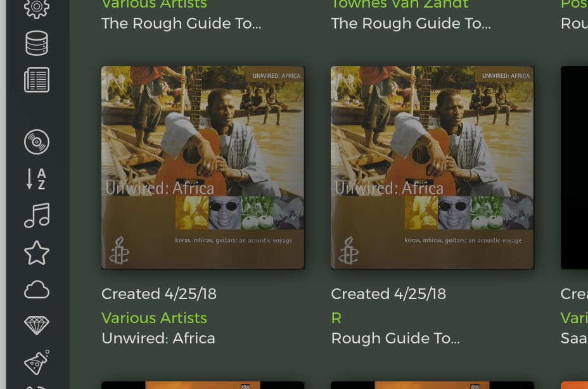Open The Rough Guide To... under Townes Van Zandt

tap(411, 23)
